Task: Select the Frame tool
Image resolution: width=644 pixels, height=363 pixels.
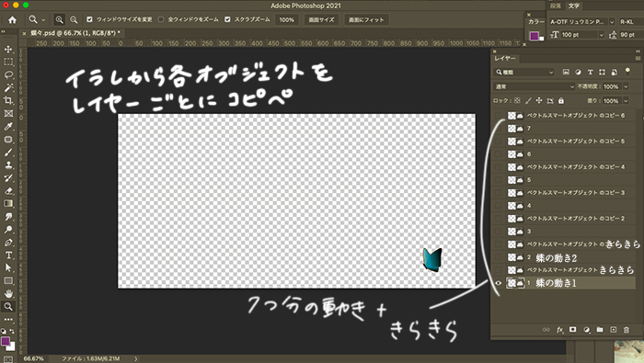Action: (8, 114)
